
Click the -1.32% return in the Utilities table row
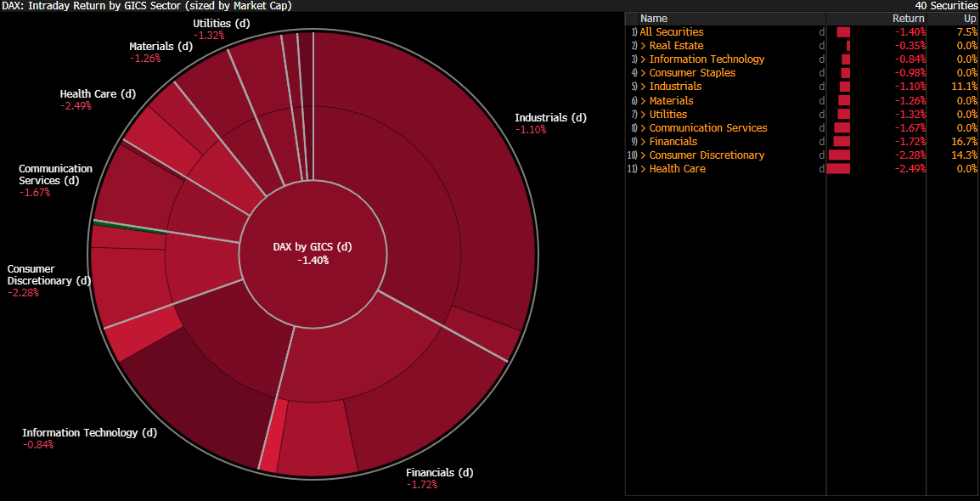click(910, 115)
